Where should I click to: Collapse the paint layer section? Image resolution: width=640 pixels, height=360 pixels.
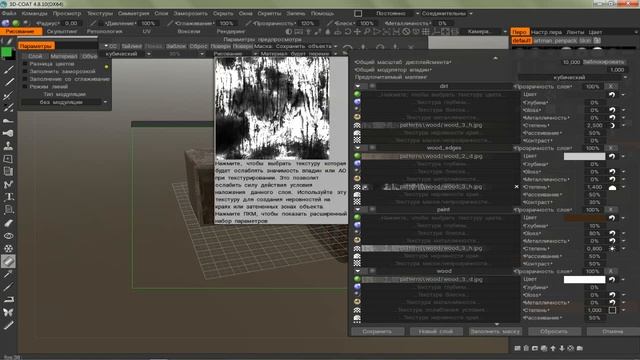coord(358,209)
